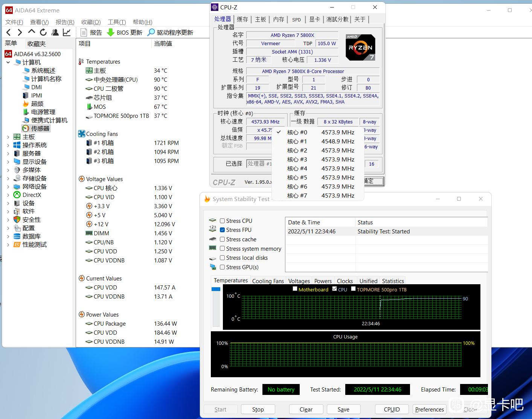
Task: Click the Ryzen 7 logo in CPU-Z
Action: 360,47
